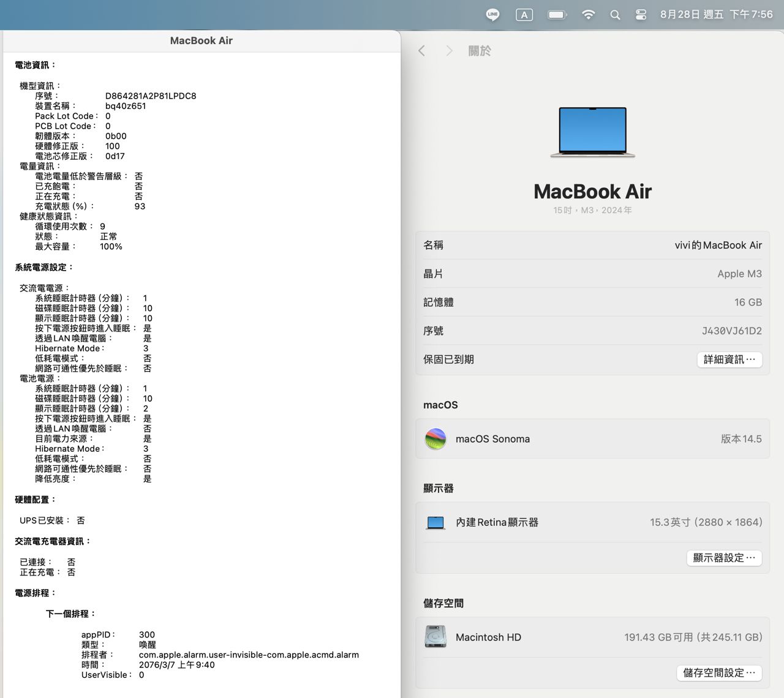
Task: Click the 2076/3/7 上午9:40 time
Action: pos(177,665)
